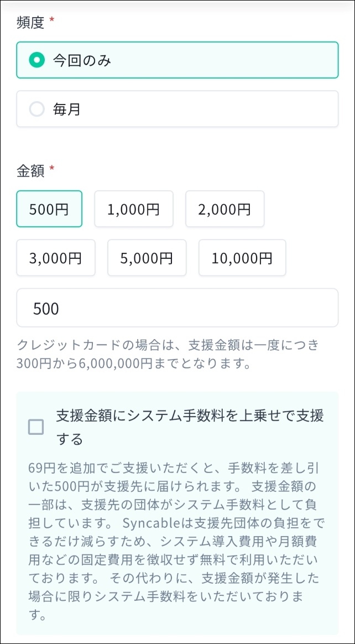Tick the システム手数料 checkbox

36,427
